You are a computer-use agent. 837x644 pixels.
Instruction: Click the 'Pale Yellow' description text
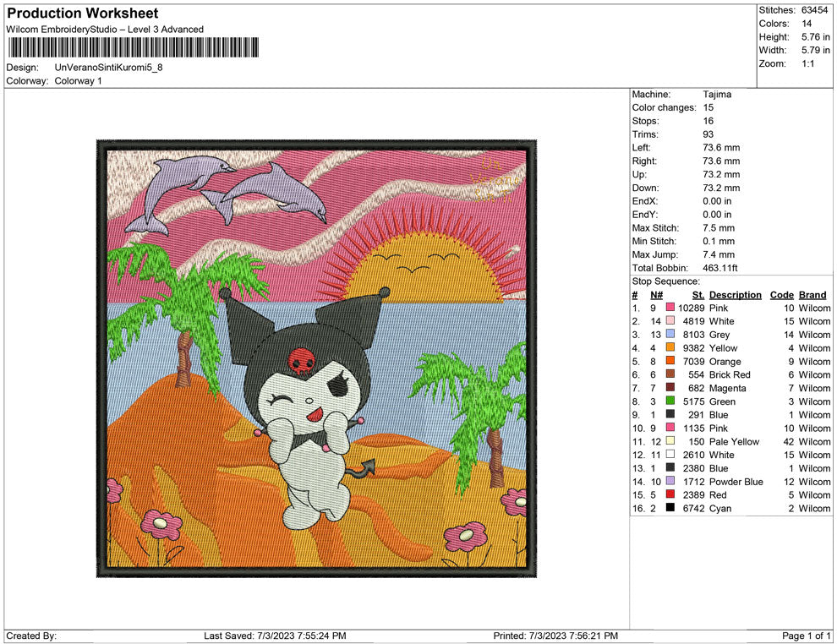(x=734, y=441)
